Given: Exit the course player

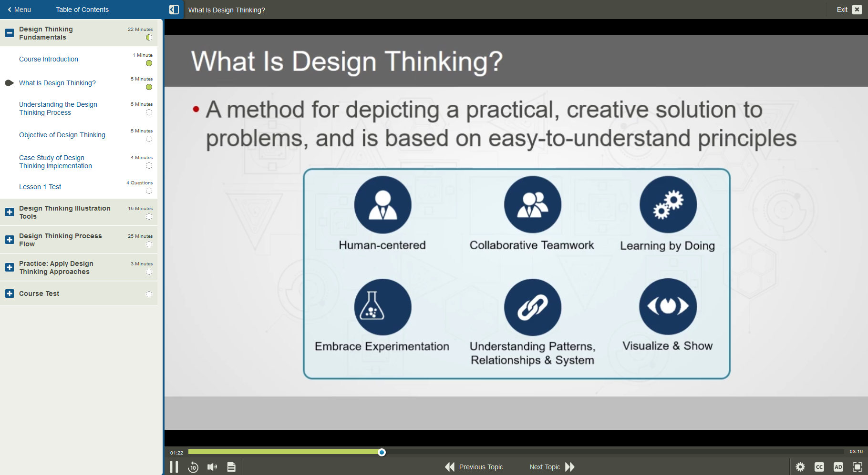Looking at the screenshot, I should (849, 10).
